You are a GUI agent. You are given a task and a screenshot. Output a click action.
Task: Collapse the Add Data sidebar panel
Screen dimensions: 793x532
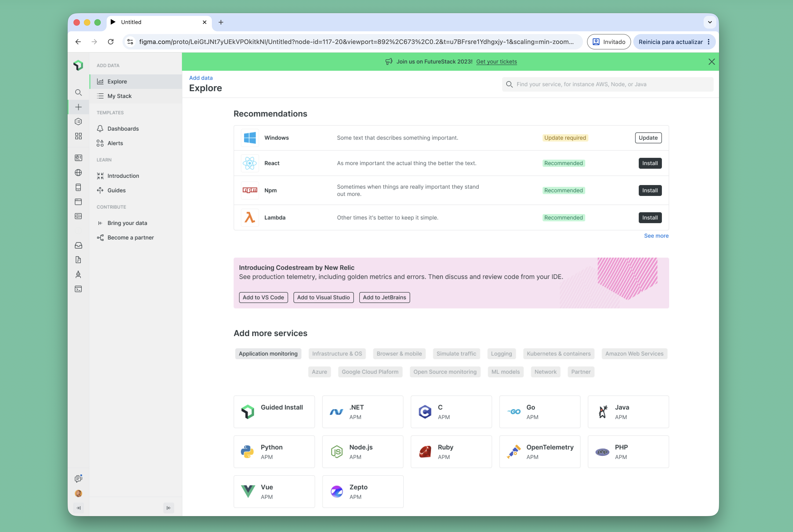point(169,508)
